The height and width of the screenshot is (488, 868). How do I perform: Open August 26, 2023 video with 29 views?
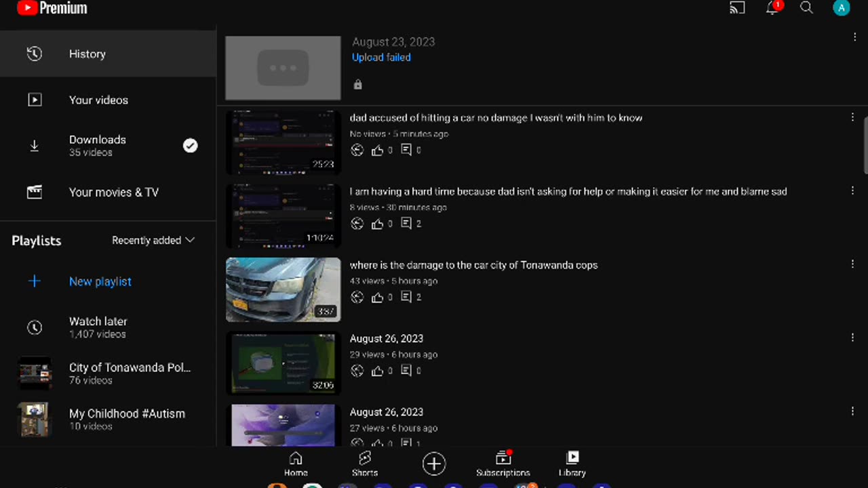click(387, 338)
